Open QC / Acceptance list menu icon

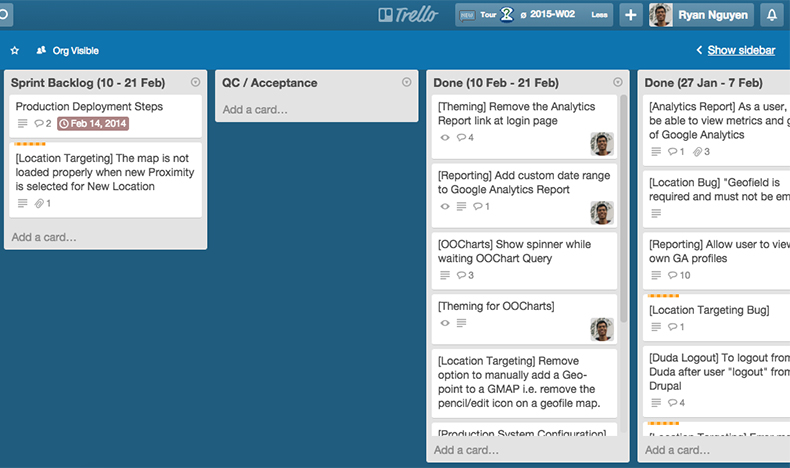(x=407, y=82)
